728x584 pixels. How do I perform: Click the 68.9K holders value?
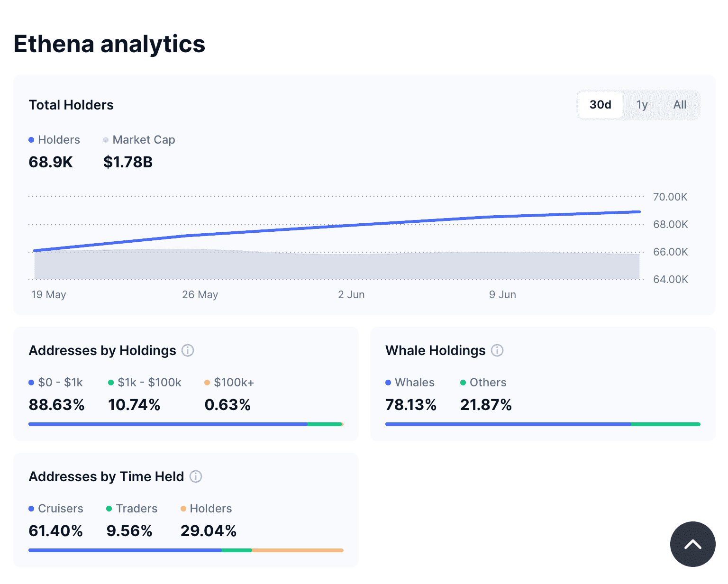pos(51,162)
